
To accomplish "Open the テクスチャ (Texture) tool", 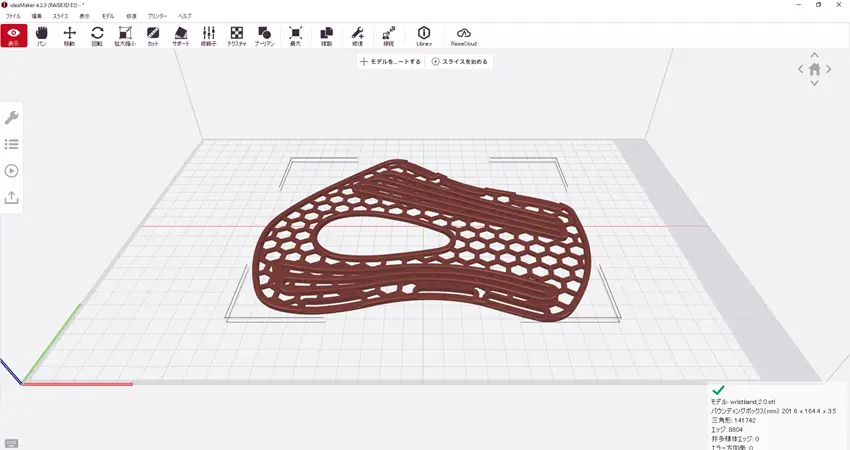I will point(237,37).
